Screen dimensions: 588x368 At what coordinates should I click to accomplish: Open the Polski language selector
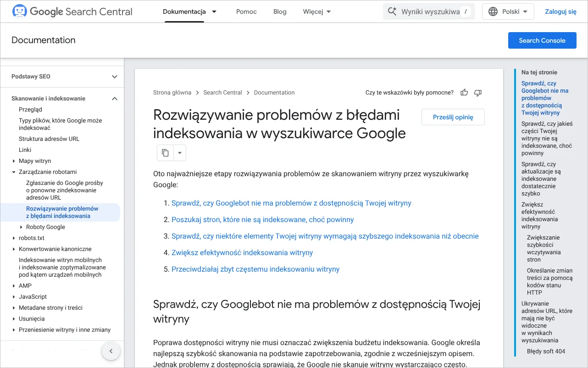[508, 11]
